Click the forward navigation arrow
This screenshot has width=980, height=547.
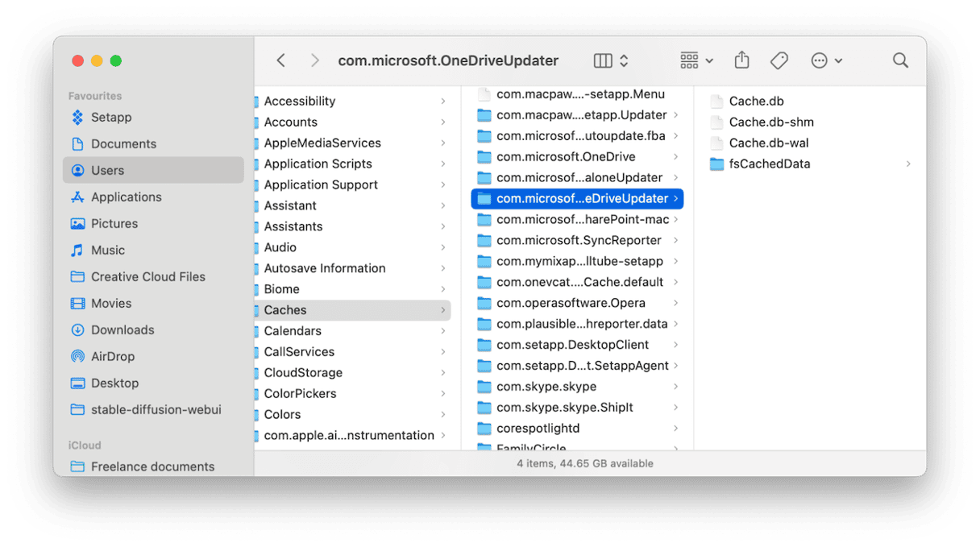coord(315,60)
